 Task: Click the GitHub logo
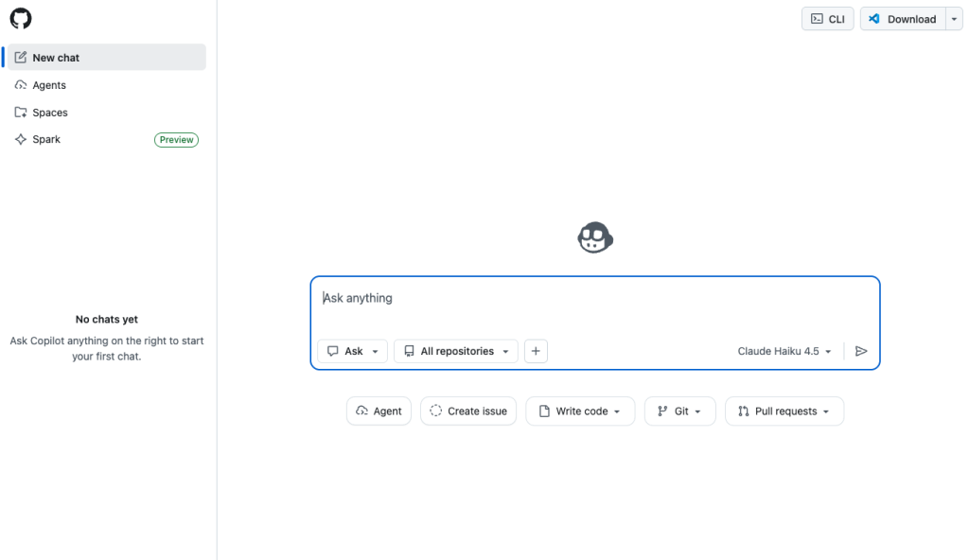click(x=20, y=18)
